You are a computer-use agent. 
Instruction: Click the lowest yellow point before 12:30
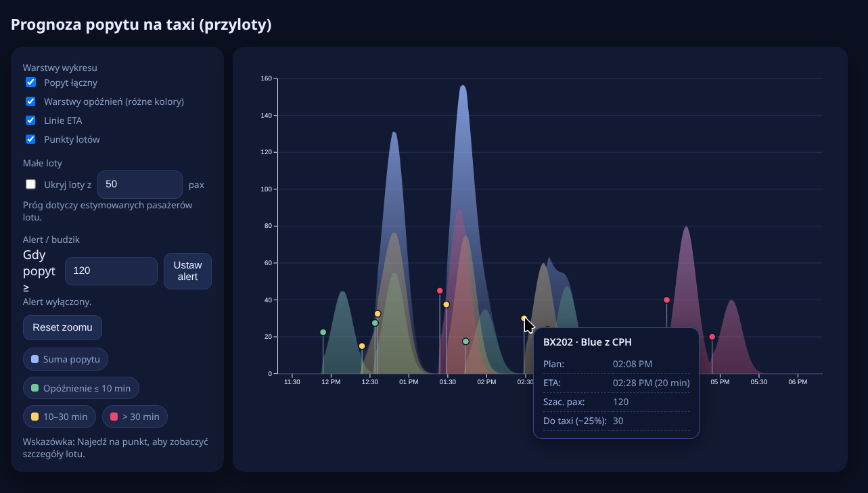tap(362, 346)
